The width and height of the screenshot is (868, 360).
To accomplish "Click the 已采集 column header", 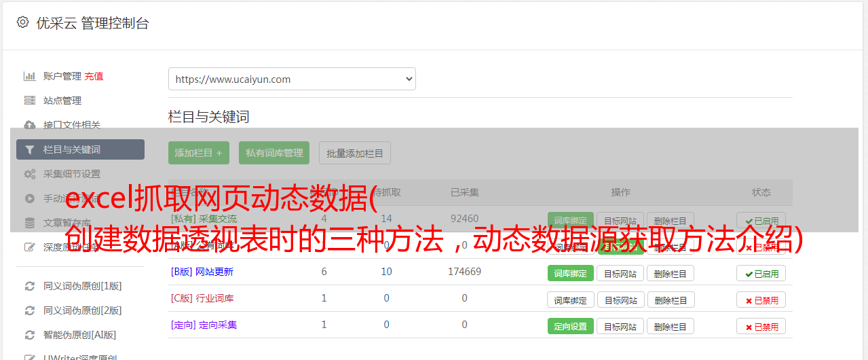I will [x=464, y=192].
